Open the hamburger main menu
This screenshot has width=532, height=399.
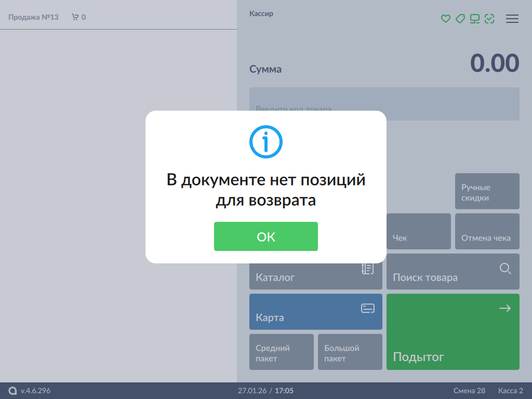[x=512, y=19]
